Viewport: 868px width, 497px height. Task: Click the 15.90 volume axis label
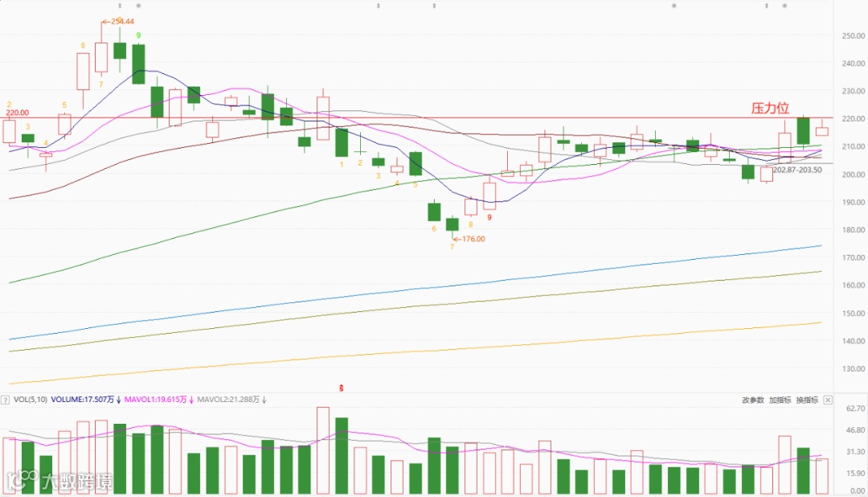856,473
